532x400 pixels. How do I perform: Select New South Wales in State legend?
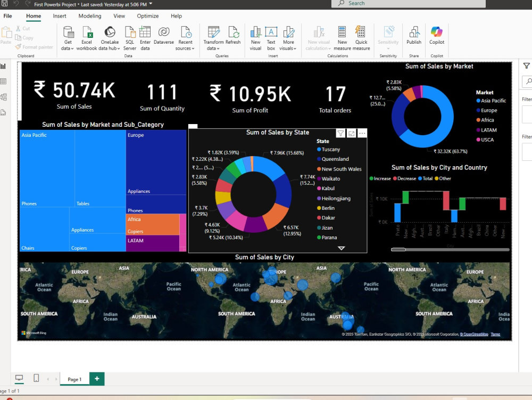pyautogui.click(x=339, y=169)
